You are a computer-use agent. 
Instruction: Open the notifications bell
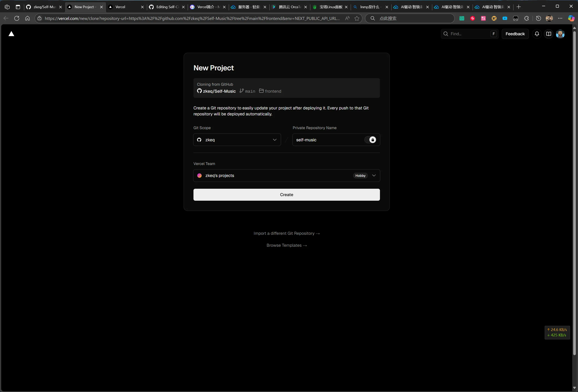click(x=537, y=34)
